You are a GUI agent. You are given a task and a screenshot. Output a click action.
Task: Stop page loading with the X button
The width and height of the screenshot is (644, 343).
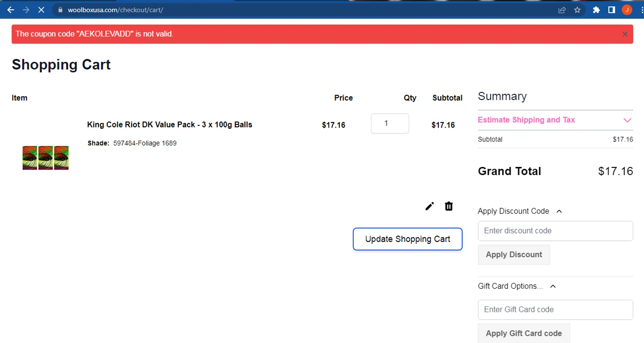coord(41,9)
